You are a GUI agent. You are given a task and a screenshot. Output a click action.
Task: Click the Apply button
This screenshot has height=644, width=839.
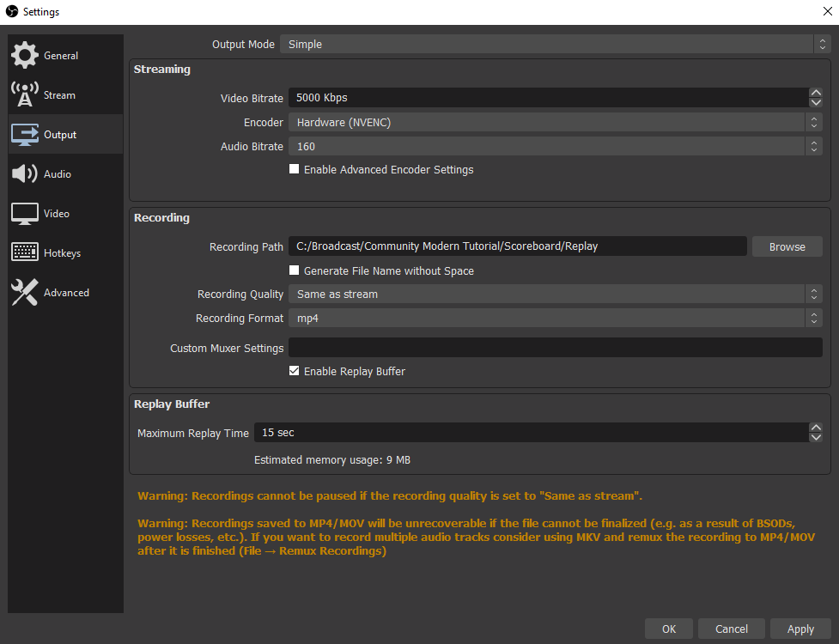tap(800, 629)
